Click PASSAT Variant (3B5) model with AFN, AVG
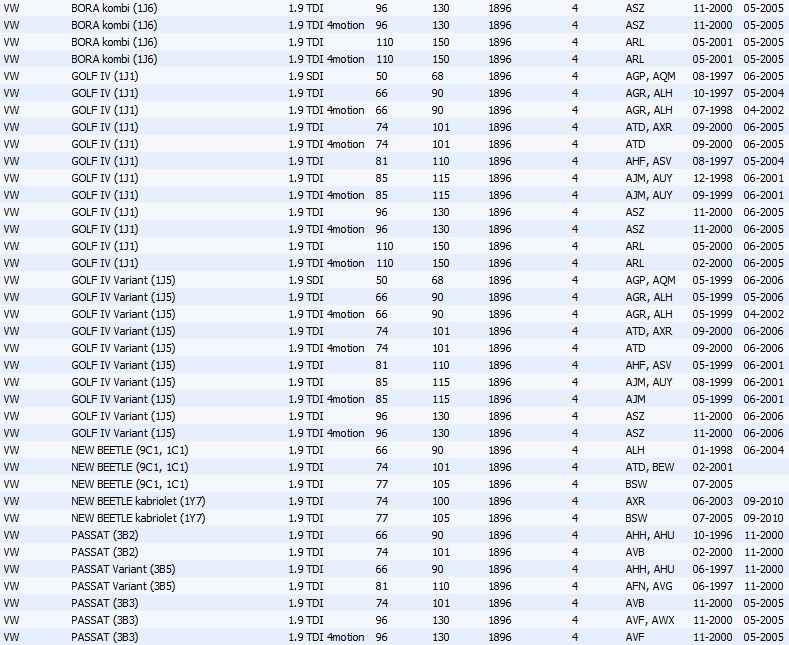Viewport: 789px width, 645px height. click(x=123, y=586)
